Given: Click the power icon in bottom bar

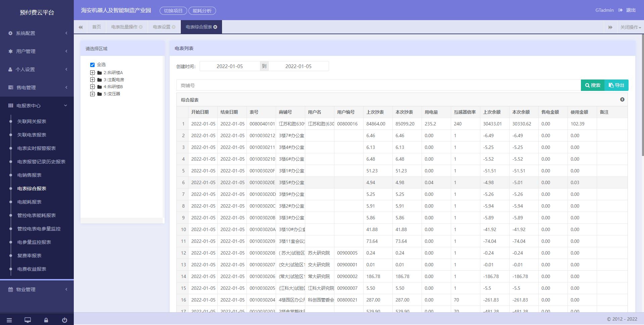Looking at the screenshot, I should pos(64,320).
